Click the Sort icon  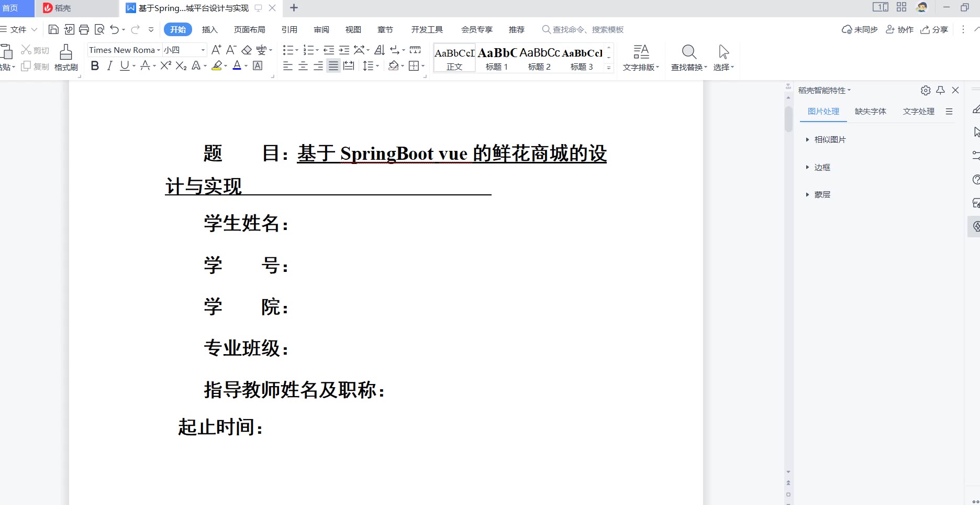[380, 50]
